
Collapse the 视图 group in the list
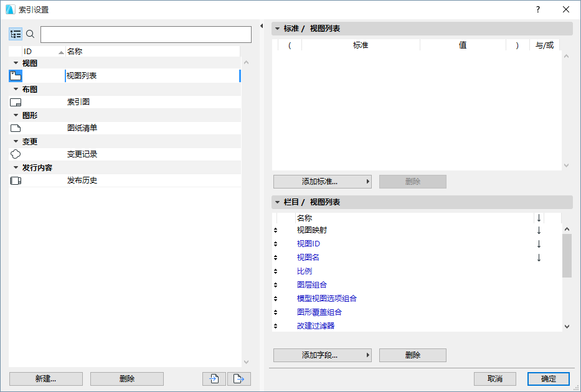[14, 62]
